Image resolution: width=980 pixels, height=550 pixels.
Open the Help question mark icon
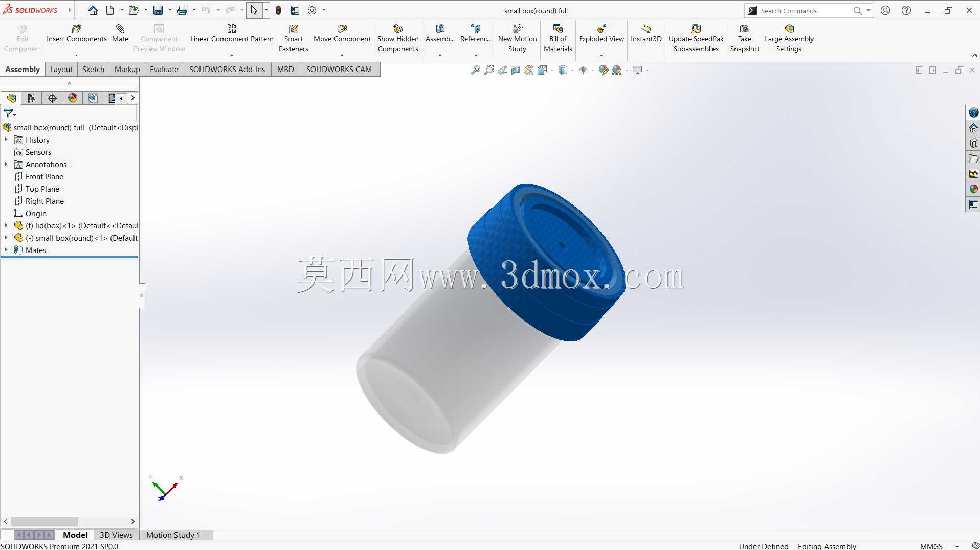click(906, 10)
